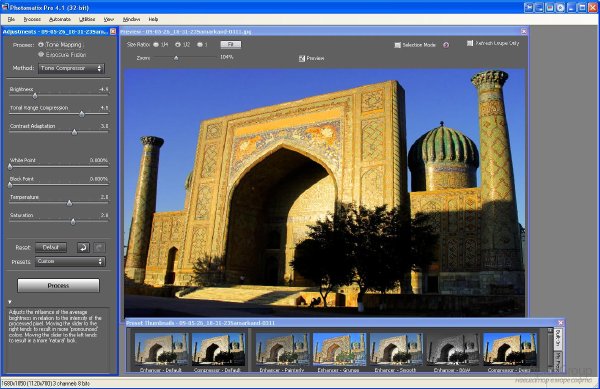This screenshot has height=389, width=600.
Task: Select the Enhancer - Grunge preset thumbnail
Action: [339, 349]
